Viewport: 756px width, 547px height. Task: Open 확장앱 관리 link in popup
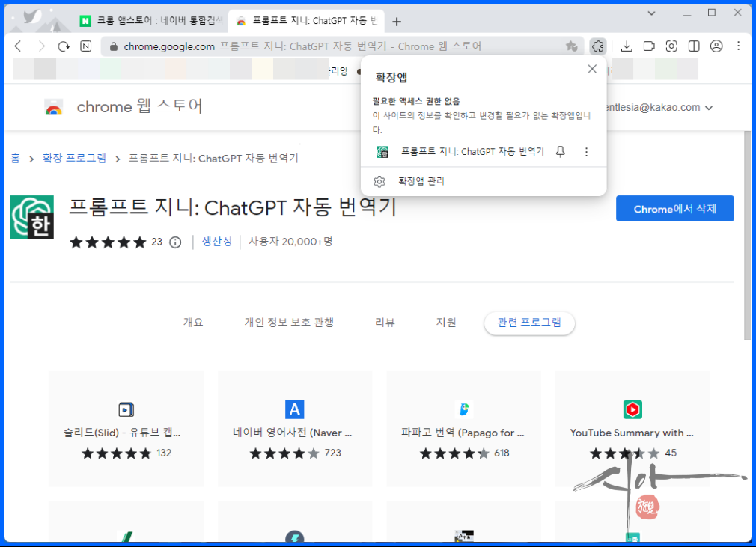coord(421,181)
